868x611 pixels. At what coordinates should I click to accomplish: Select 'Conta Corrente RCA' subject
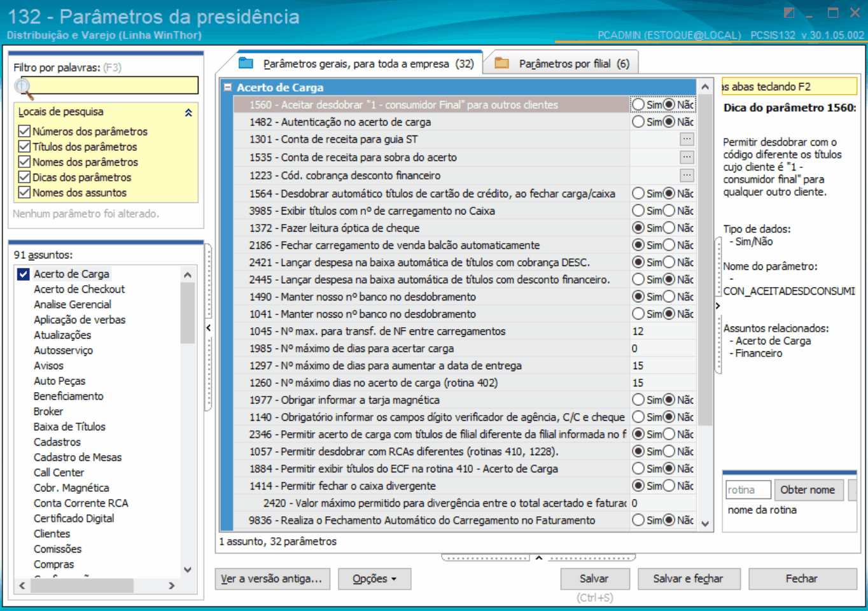point(81,503)
